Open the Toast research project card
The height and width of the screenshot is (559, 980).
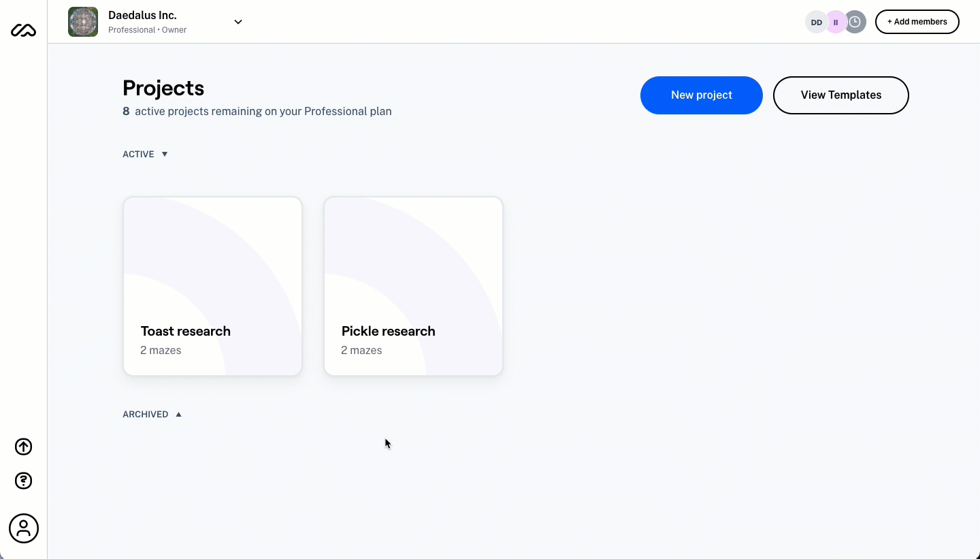point(212,286)
